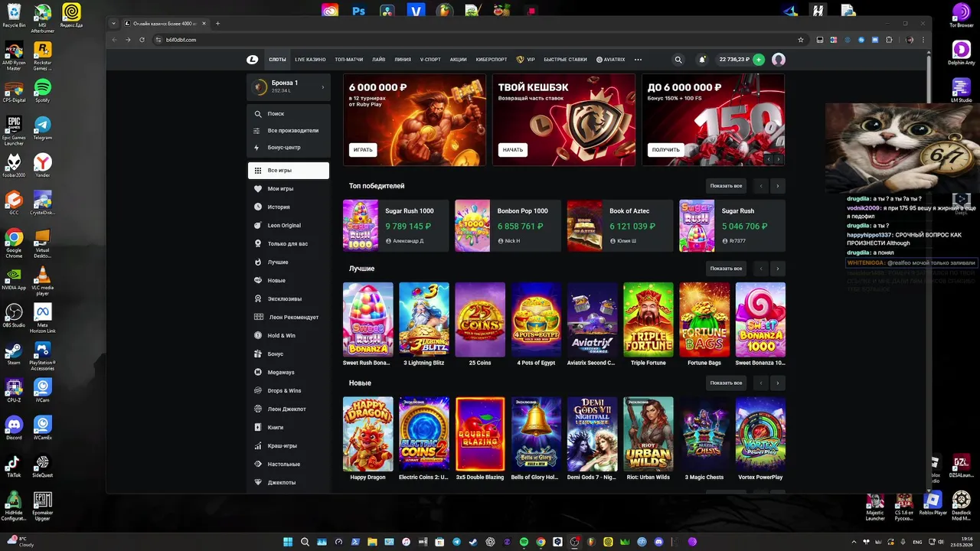Open История category in sidebar
This screenshot has height=551, width=980.
(x=289, y=207)
